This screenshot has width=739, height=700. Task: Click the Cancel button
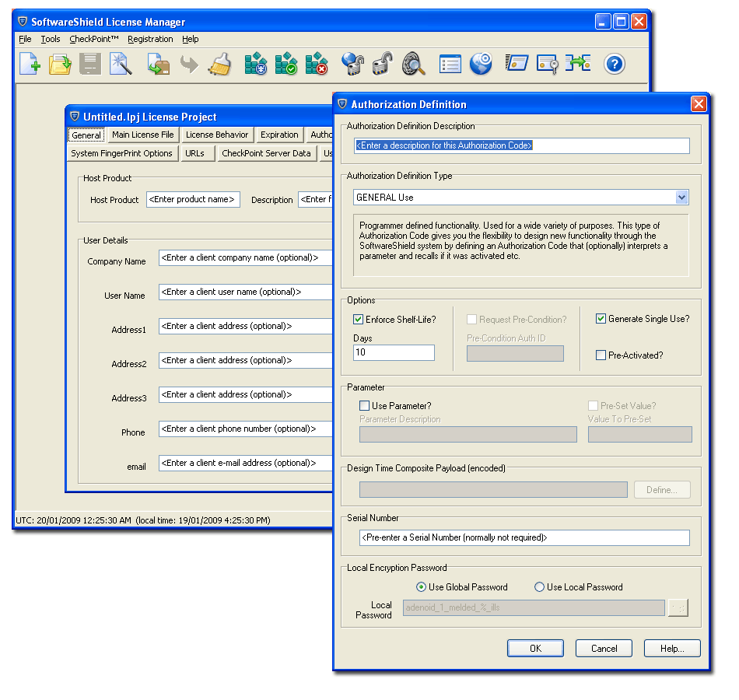click(x=604, y=648)
